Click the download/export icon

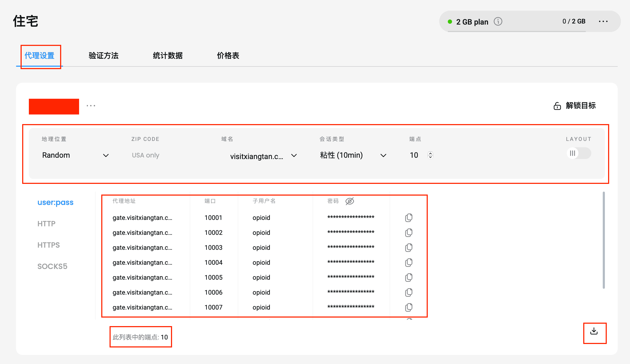594,331
